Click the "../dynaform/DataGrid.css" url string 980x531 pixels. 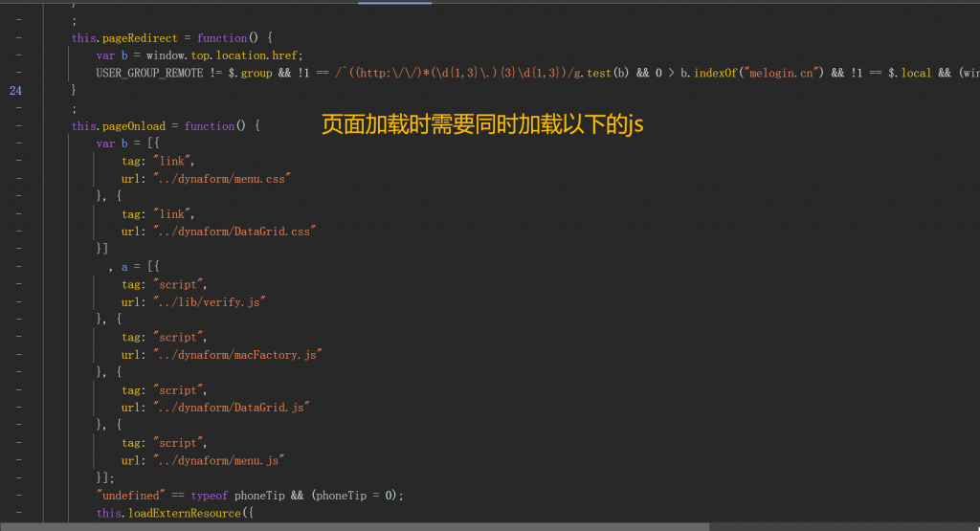tap(234, 232)
